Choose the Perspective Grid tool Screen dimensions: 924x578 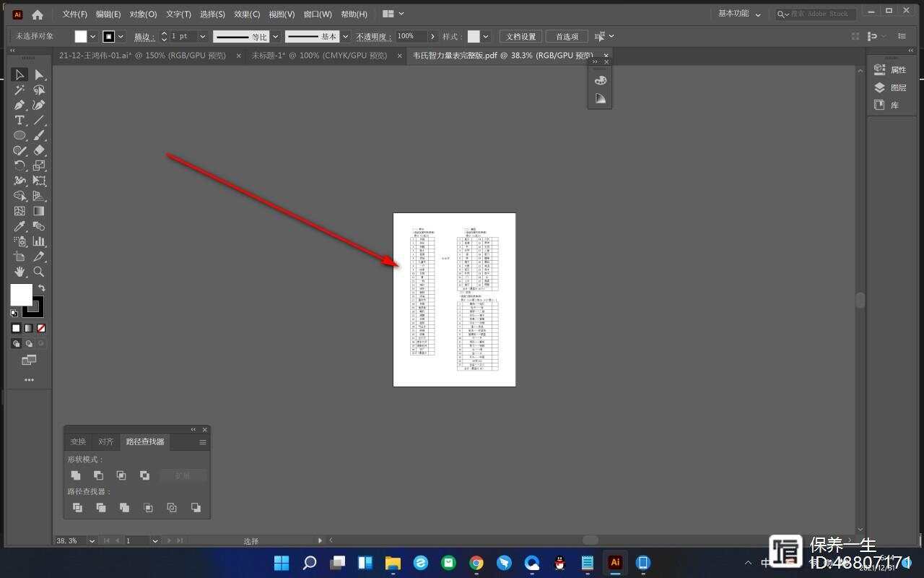[39, 197]
